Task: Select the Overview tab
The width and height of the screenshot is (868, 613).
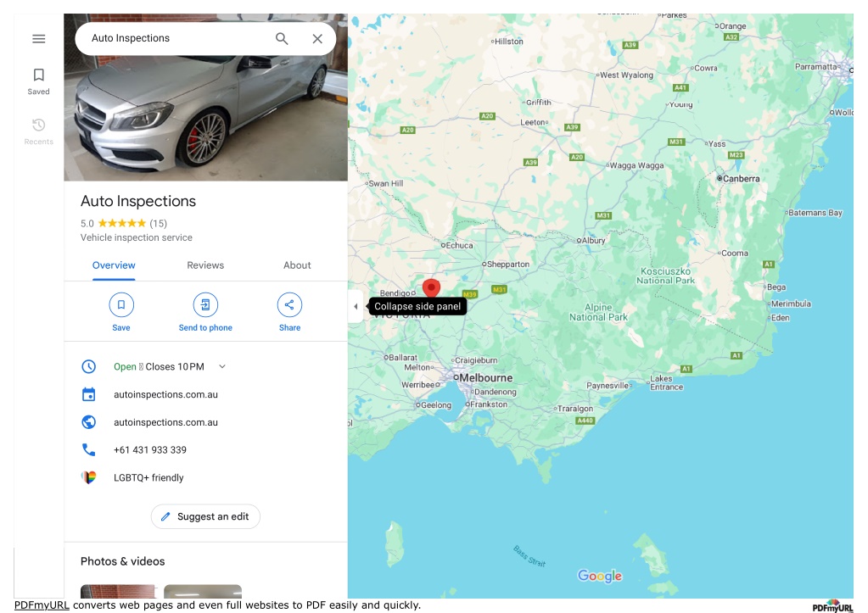Action: pyautogui.click(x=114, y=265)
